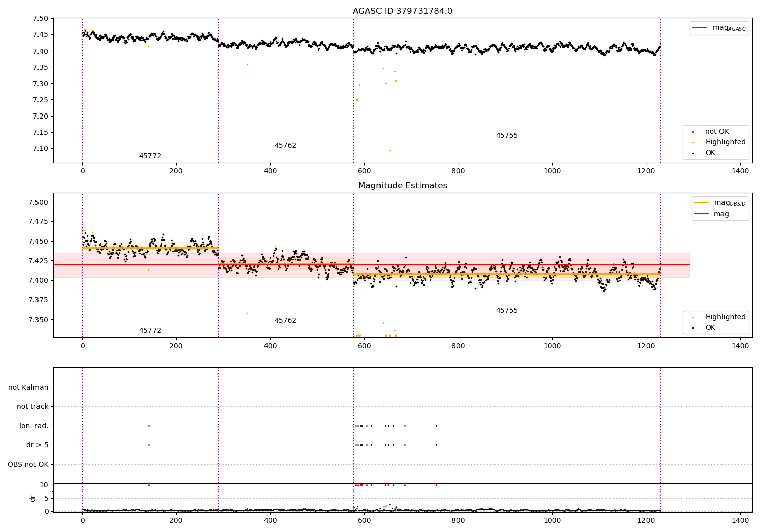Select mag OBSID legend entry in middle plot
760x532 pixels.
[720, 203]
